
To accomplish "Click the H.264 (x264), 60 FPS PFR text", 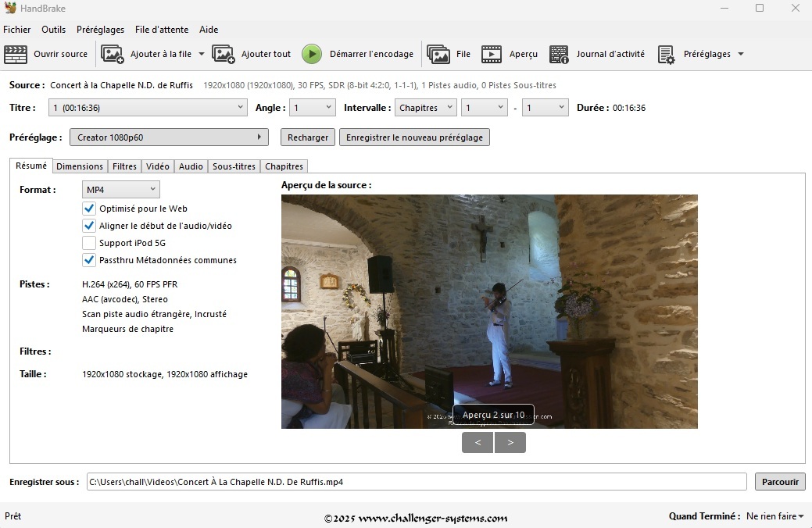I will [x=130, y=284].
